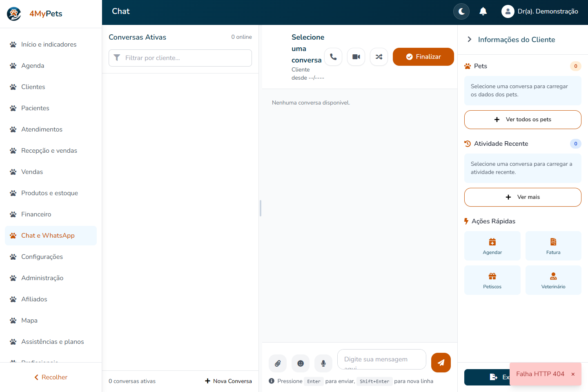The height and width of the screenshot is (392, 588).
Task: Click the user avatar icon
Action: coord(508,11)
